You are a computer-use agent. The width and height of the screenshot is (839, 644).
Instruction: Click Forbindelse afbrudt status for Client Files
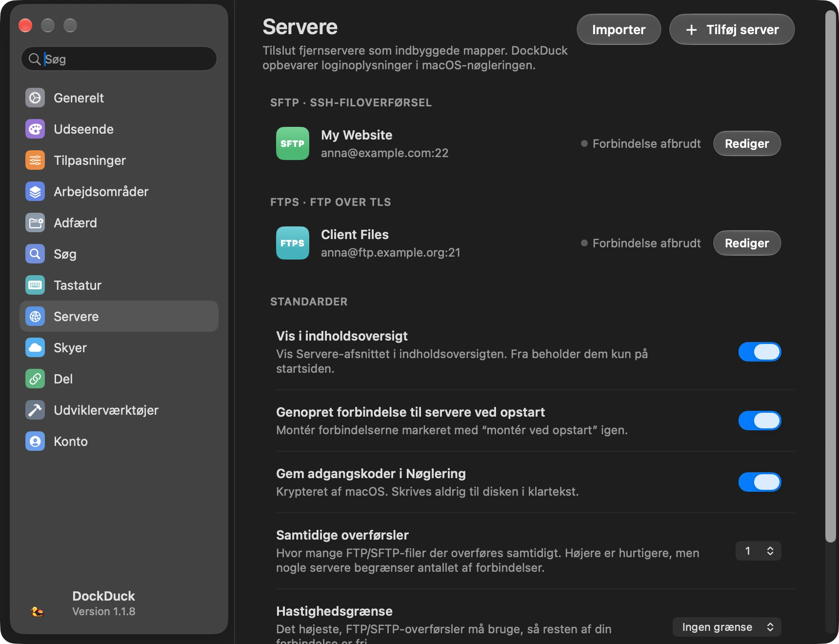(641, 243)
